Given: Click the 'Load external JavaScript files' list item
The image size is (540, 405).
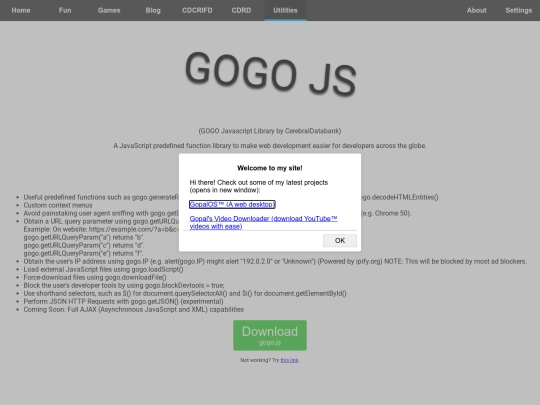Looking at the screenshot, I should click(x=103, y=269).
